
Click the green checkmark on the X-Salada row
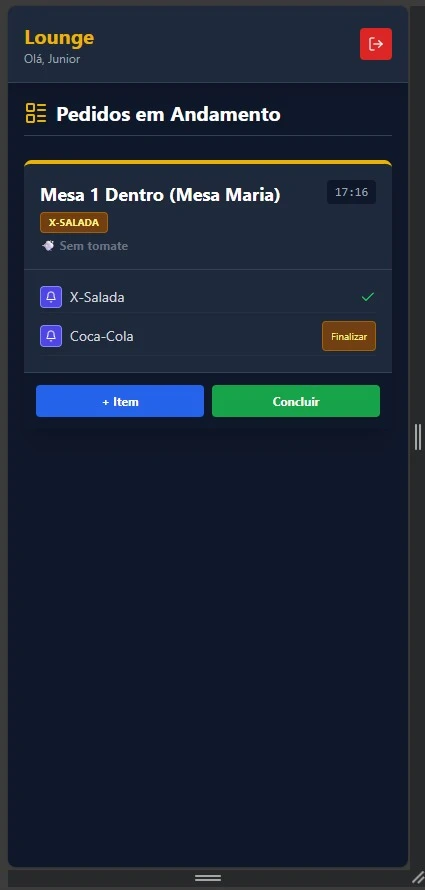pos(368,296)
